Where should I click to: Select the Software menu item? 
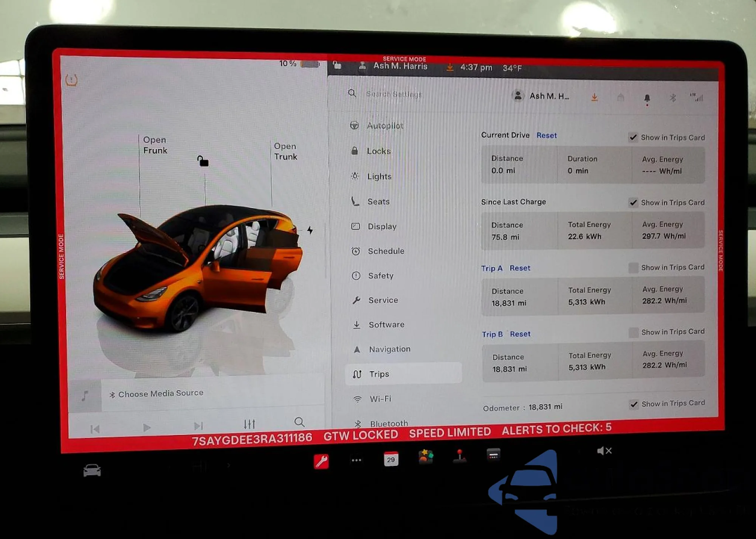click(386, 325)
